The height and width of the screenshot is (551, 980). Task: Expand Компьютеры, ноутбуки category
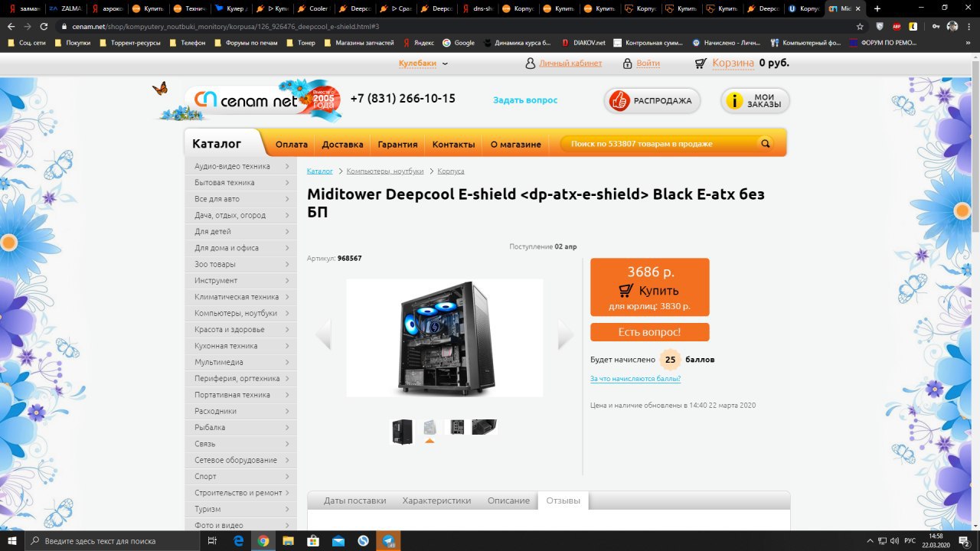tap(240, 313)
